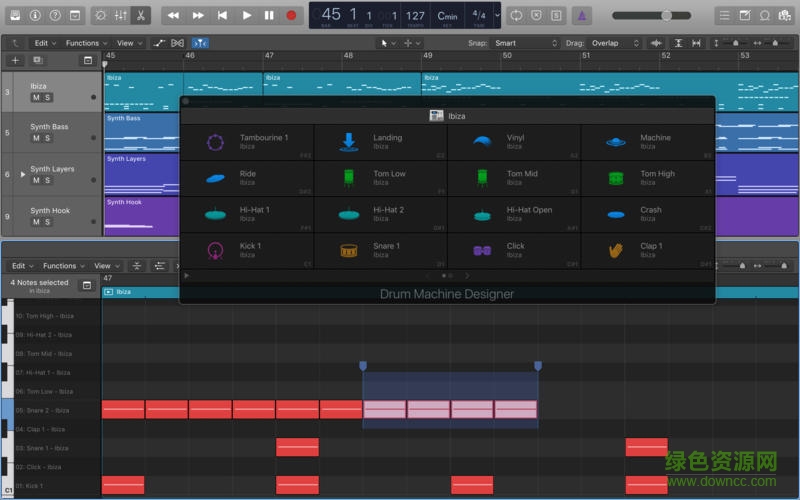This screenshot has height=500, width=800.
Task: Click the Tambourine 1 pad icon
Action: click(215, 142)
